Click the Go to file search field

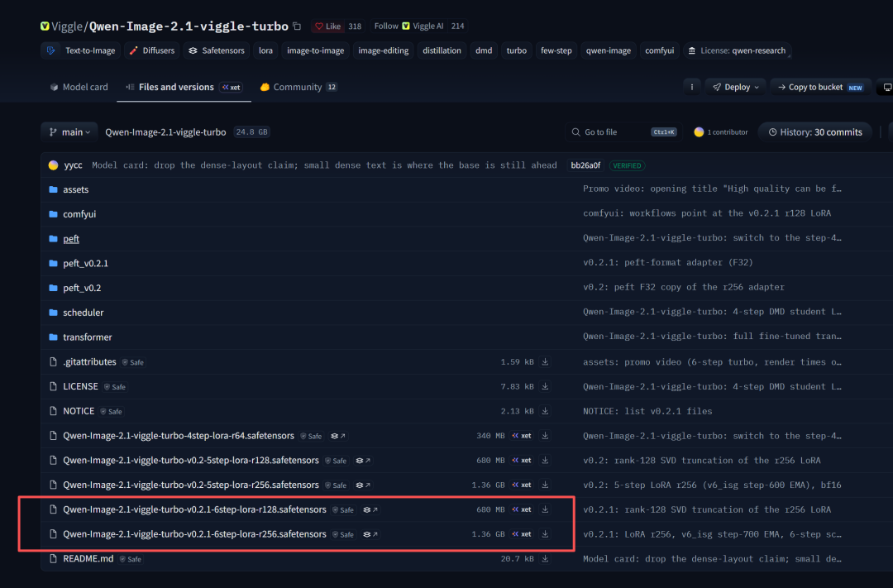(623, 132)
